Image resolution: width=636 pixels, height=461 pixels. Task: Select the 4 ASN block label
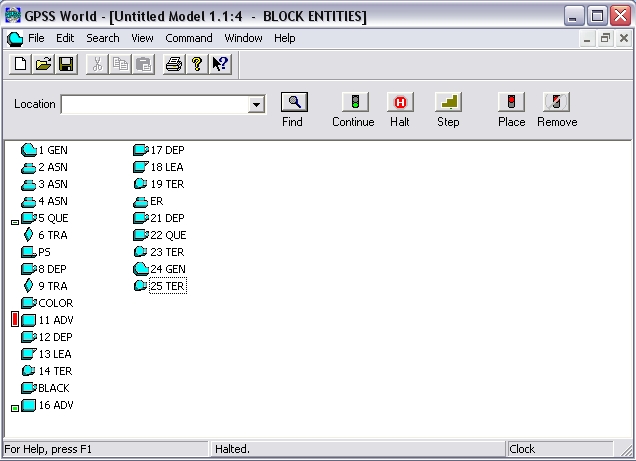(x=53, y=201)
